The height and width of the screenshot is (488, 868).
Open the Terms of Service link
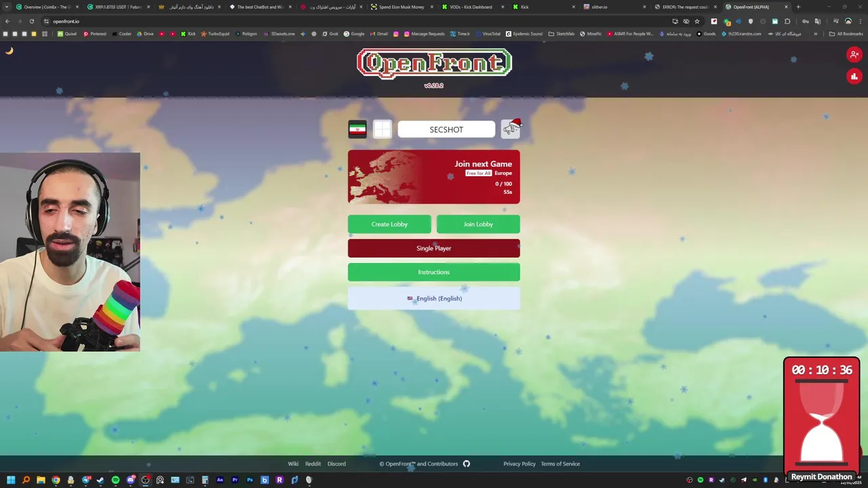point(560,464)
